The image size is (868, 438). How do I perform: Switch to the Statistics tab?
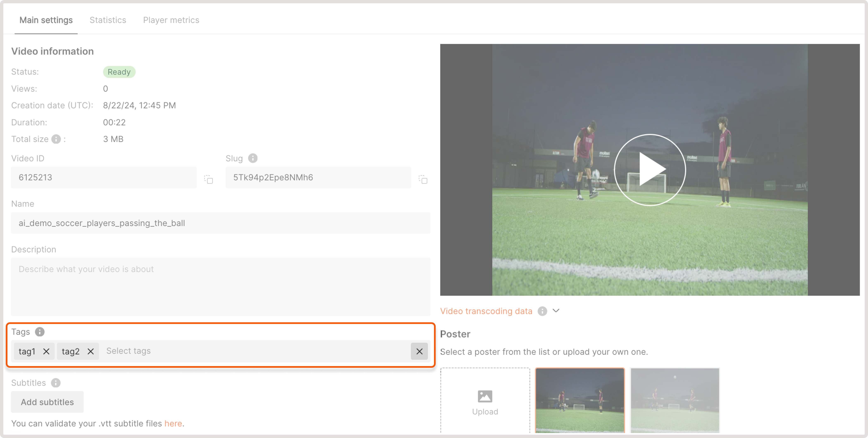pos(108,20)
